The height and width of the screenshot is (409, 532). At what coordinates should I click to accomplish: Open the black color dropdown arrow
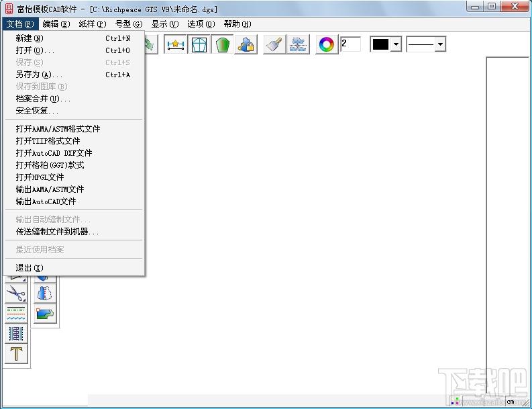pos(396,44)
